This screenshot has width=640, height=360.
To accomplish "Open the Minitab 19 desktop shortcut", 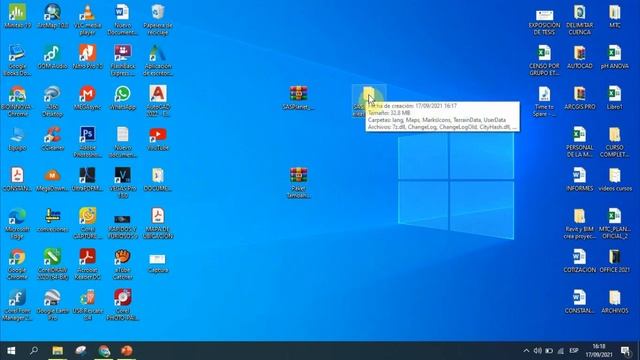I will pyautogui.click(x=17, y=16).
